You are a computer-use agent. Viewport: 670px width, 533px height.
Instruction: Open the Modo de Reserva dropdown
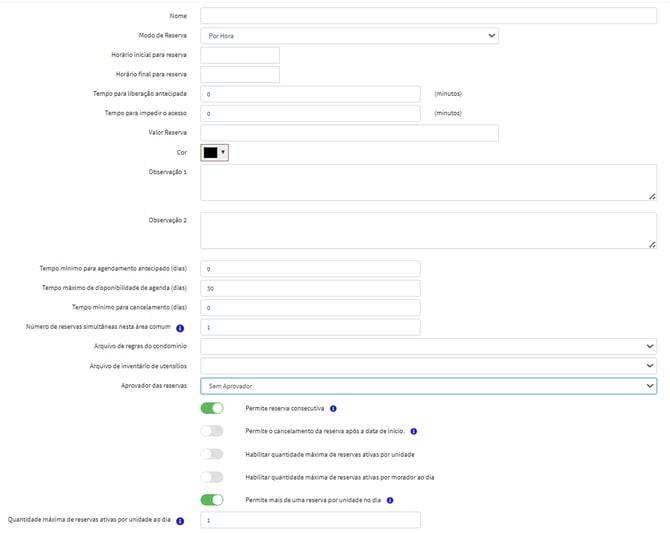pos(349,36)
